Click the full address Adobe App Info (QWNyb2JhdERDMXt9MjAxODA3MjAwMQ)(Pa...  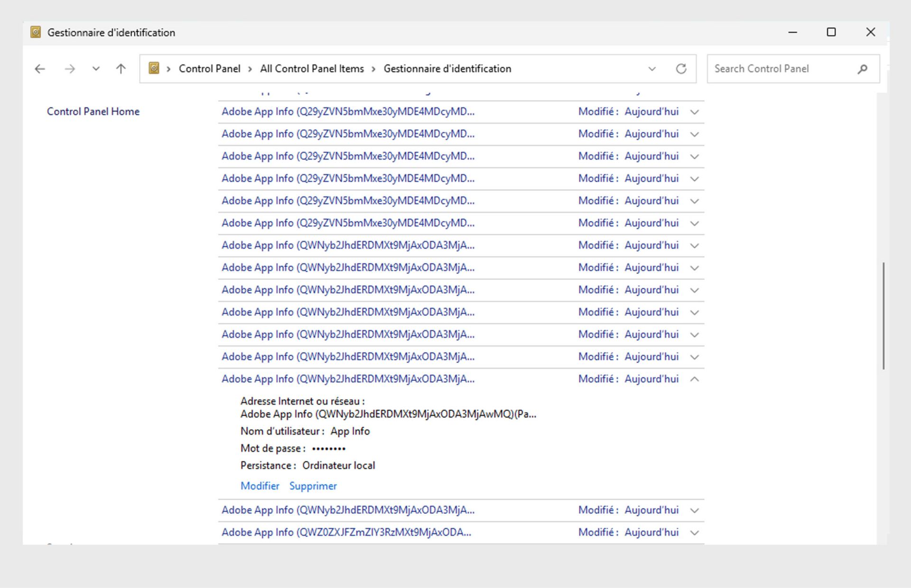pos(388,414)
